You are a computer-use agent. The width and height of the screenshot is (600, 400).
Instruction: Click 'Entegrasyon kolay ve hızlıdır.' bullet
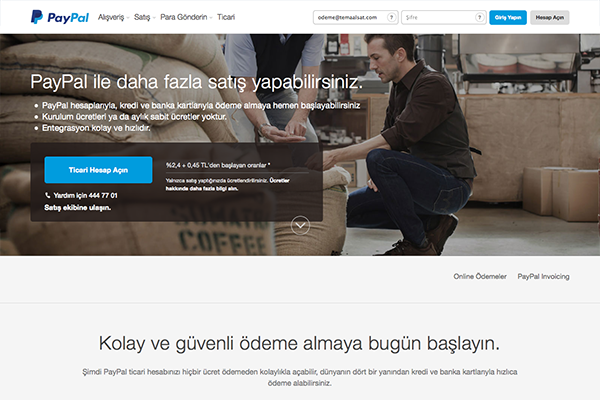[96, 128]
